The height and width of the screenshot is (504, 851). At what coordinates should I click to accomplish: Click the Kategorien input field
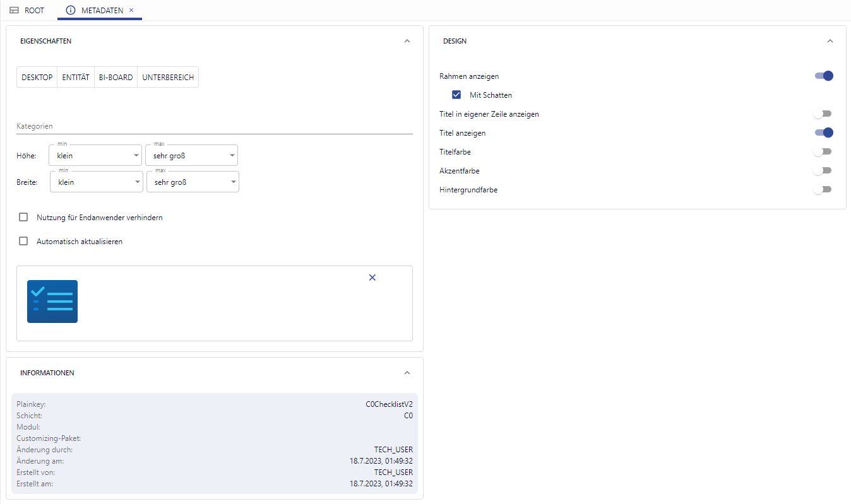pyautogui.click(x=214, y=126)
